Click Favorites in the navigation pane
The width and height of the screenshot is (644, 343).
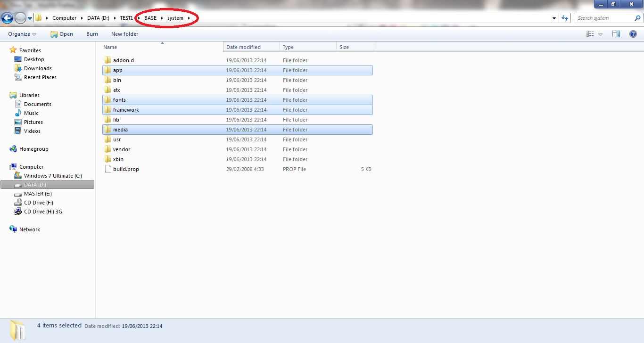click(x=30, y=50)
